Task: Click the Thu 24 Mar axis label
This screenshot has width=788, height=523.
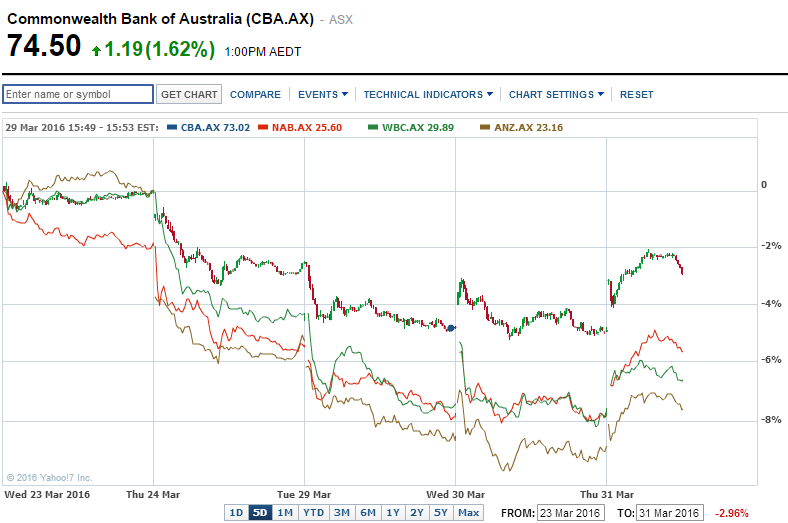Action: [153, 494]
